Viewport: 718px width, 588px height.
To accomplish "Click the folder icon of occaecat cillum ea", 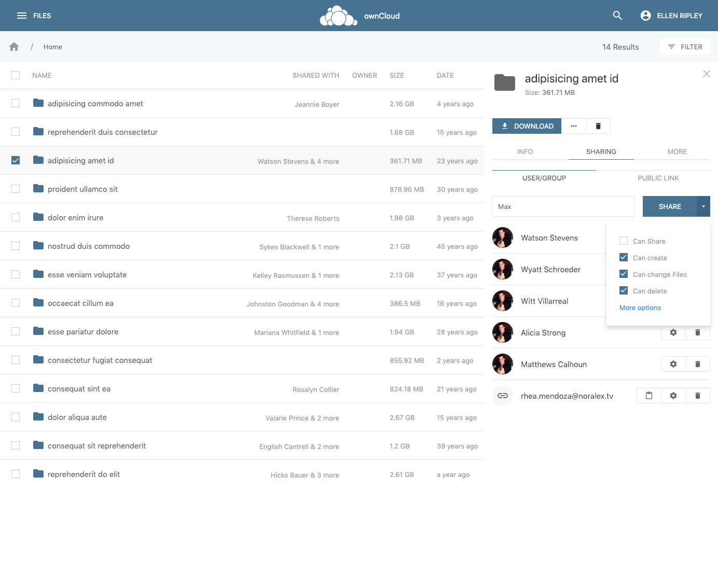I will 38,303.
